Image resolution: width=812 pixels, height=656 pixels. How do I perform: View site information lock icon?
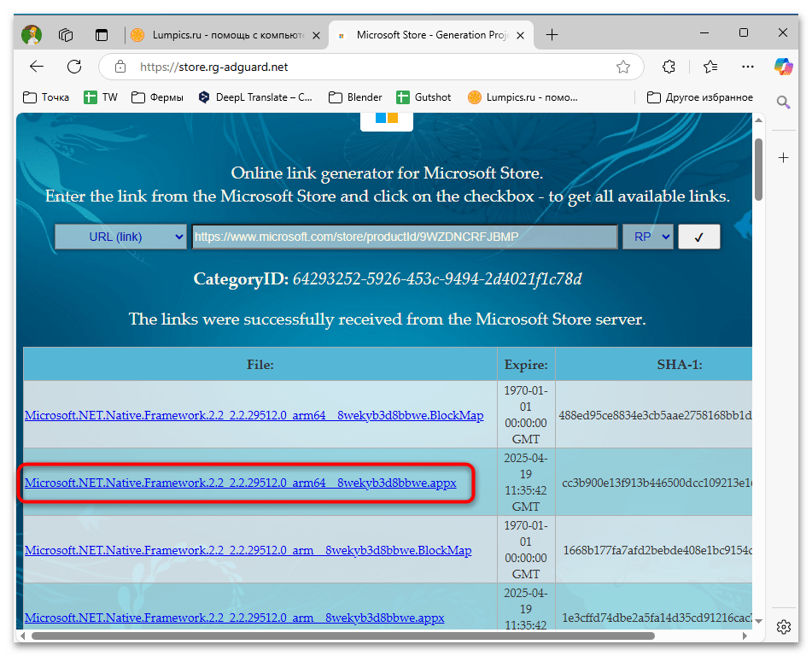pyautogui.click(x=120, y=67)
